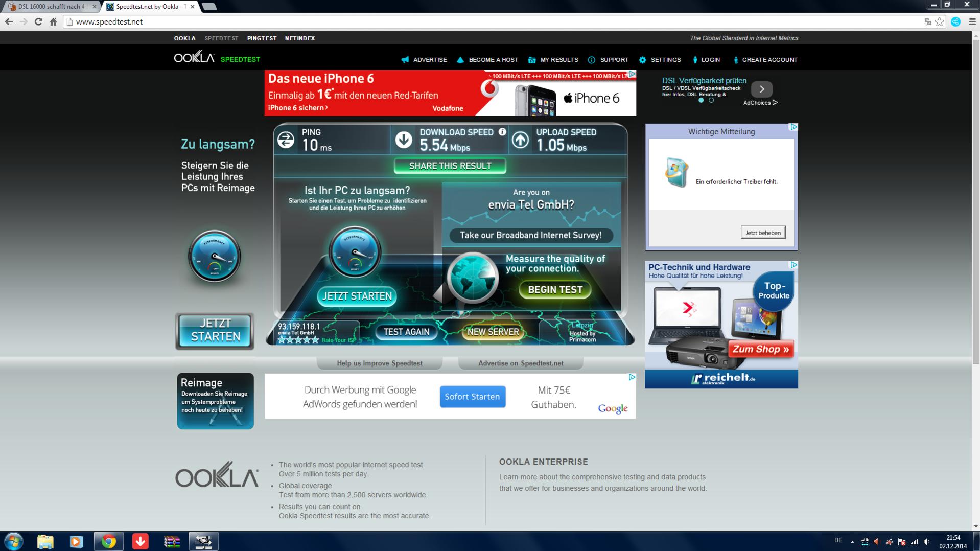The height and width of the screenshot is (551, 980).
Task: Click the BEGIN TEST button
Action: [x=555, y=290]
